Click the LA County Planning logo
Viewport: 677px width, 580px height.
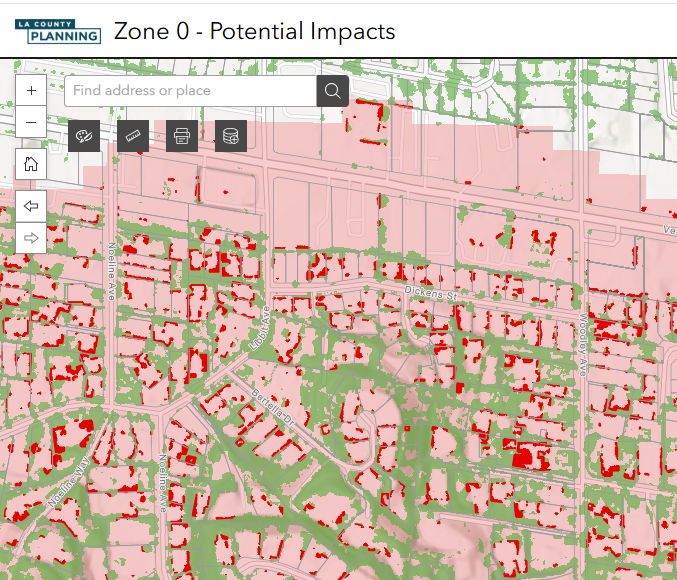(x=58, y=31)
